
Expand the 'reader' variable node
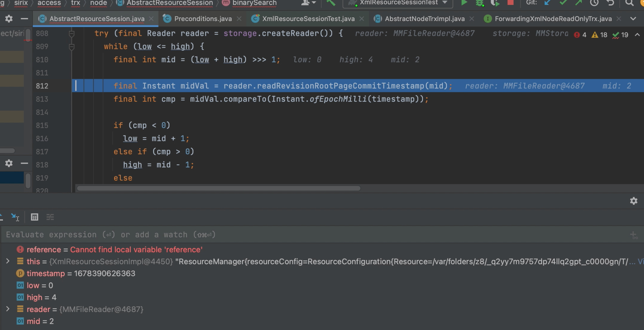[x=8, y=309]
